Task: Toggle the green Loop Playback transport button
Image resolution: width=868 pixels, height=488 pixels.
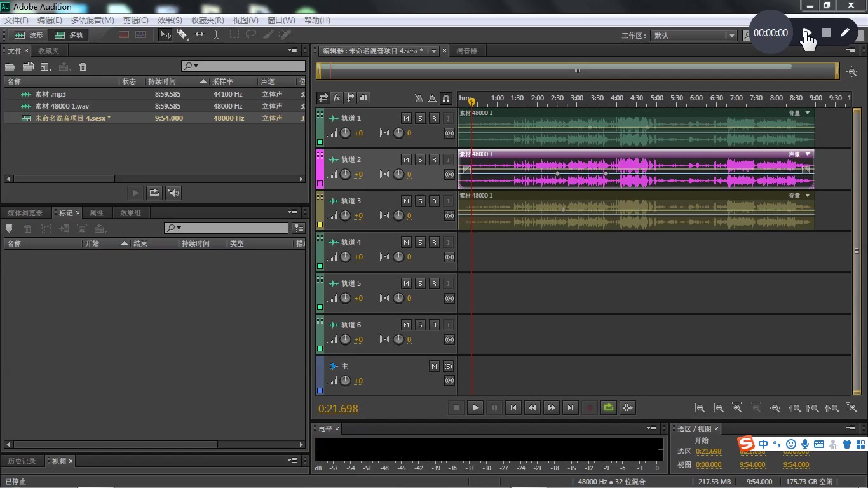Action: pos(608,408)
